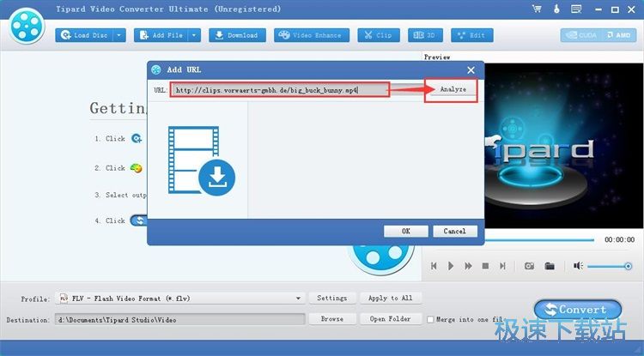The width and height of the screenshot is (644, 356).
Task: Click the Apply to All button
Action: click(390, 299)
